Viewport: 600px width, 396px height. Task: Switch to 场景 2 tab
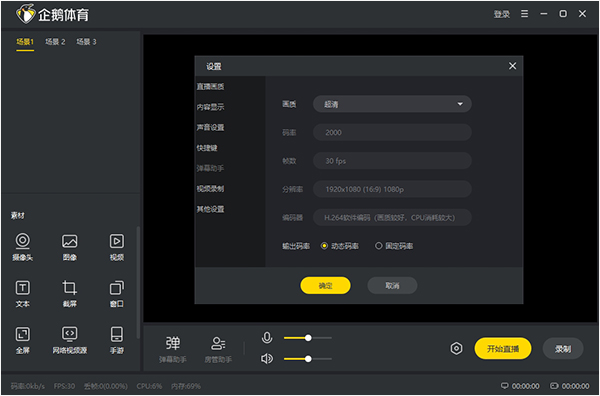tap(55, 42)
